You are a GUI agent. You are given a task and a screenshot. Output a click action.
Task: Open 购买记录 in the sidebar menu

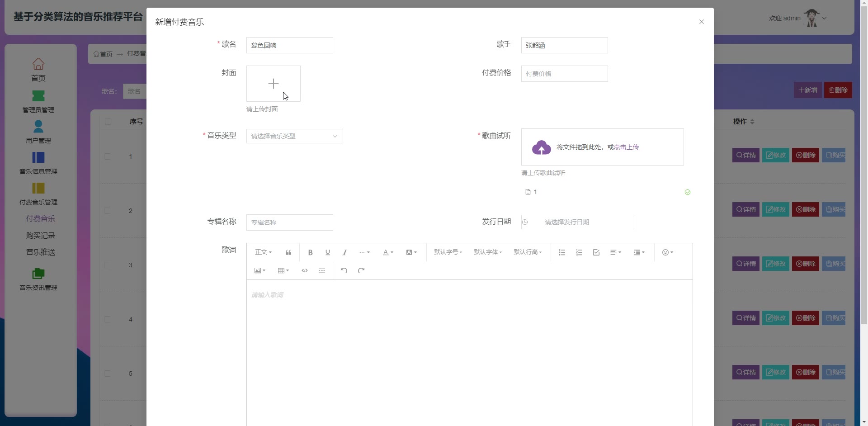pyautogui.click(x=41, y=236)
